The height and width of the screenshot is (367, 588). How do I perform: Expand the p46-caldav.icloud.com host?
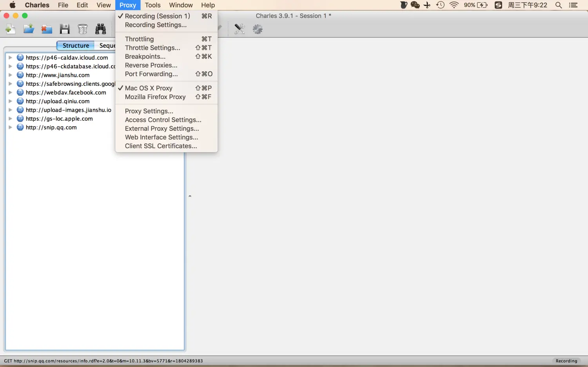point(11,58)
